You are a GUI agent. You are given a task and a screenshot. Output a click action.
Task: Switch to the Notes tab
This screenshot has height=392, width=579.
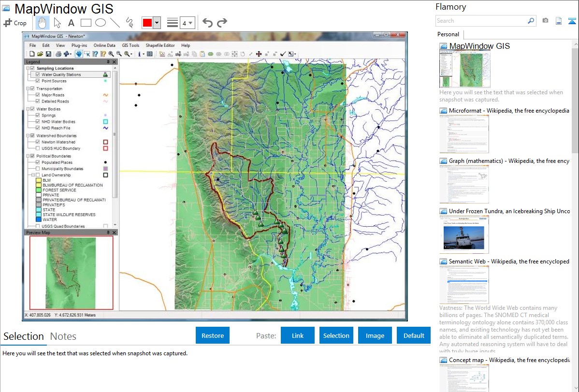pos(63,336)
